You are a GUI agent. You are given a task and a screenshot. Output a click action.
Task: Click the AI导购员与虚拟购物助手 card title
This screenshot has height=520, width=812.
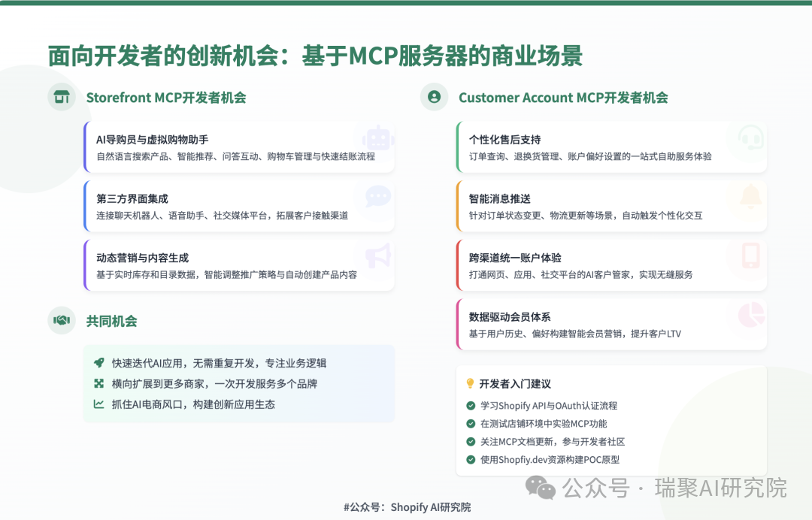[x=152, y=140]
